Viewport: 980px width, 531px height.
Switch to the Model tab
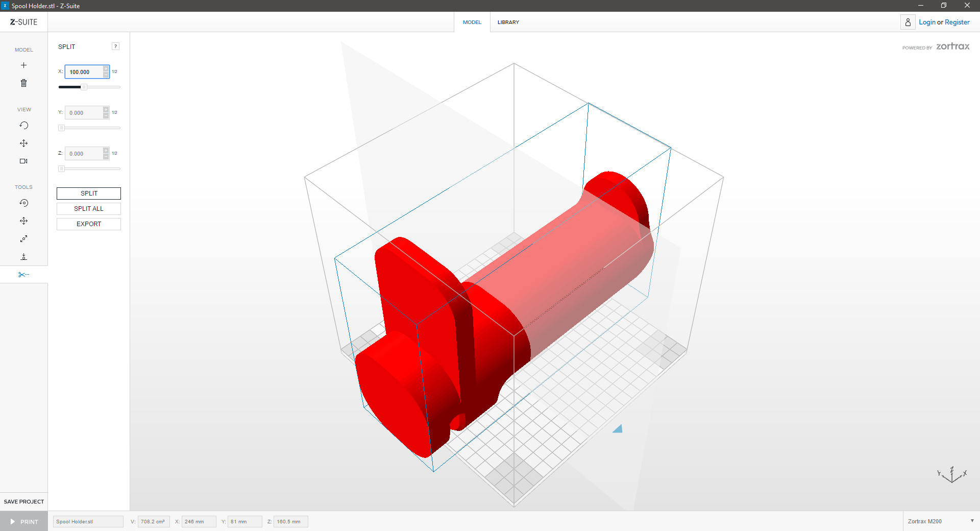click(x=472, y=22)
